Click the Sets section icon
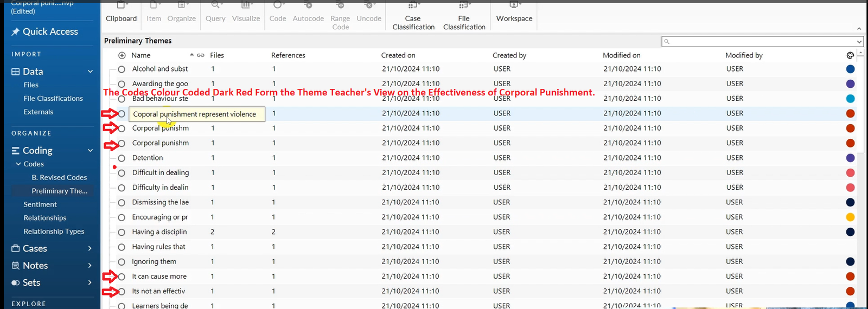This screenshot has height=309, width=868. pyautogui.click(x=15, y=283)
